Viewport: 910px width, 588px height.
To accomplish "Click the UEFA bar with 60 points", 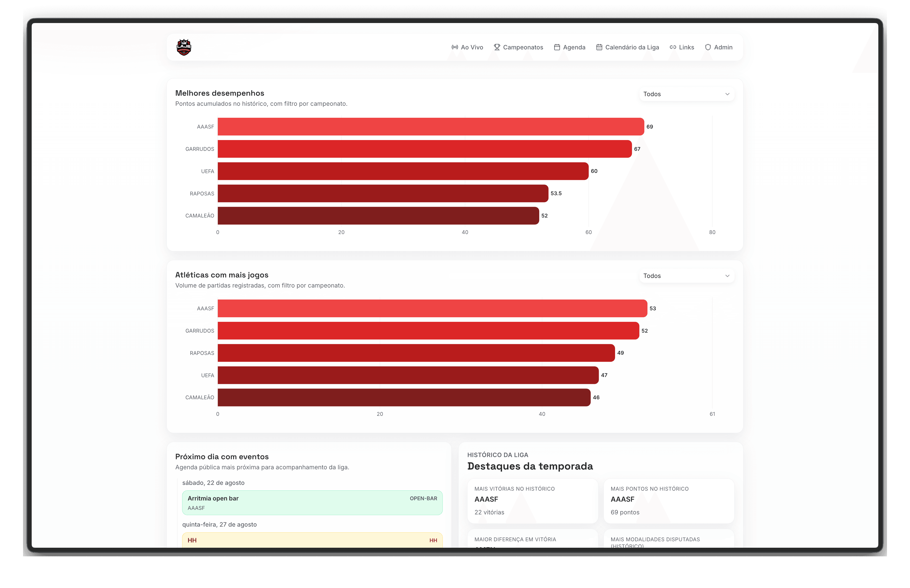I will pos(403,171).
